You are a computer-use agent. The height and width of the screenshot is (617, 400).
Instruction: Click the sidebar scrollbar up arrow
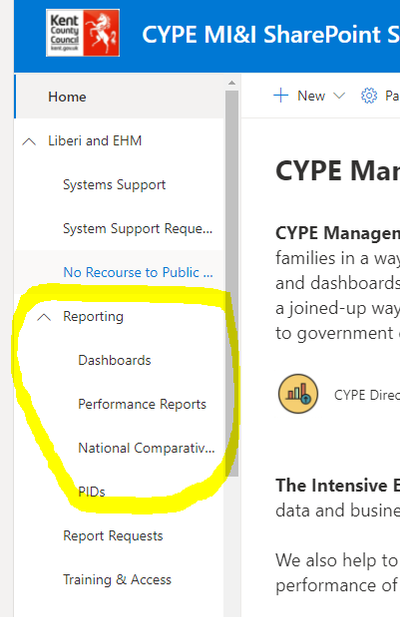click(x=232, y=83)
